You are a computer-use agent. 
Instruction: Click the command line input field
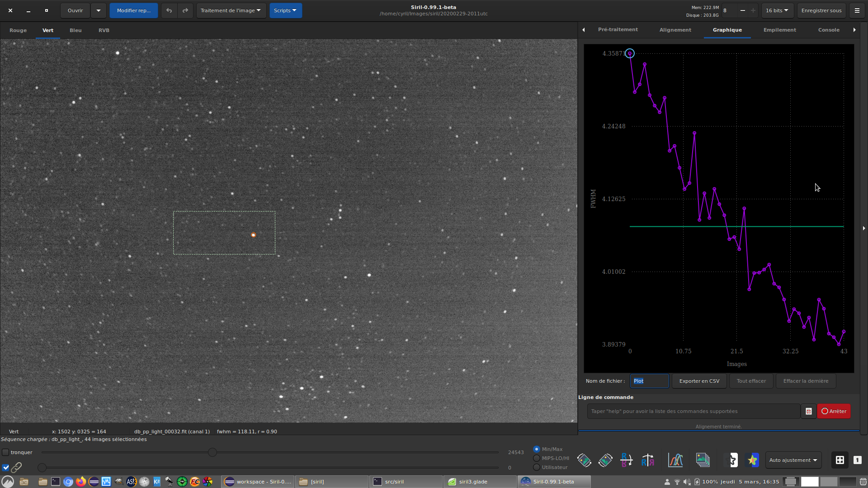coord(693,411)
